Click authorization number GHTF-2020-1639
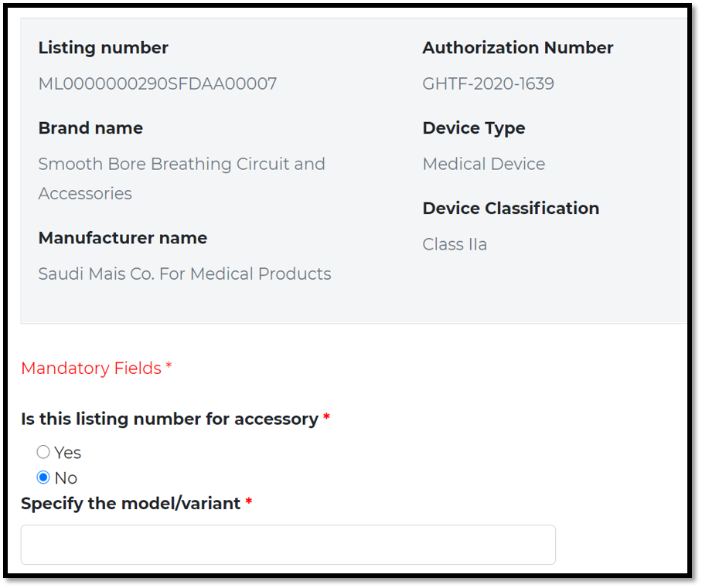702x588 pixels. point(488,83)
